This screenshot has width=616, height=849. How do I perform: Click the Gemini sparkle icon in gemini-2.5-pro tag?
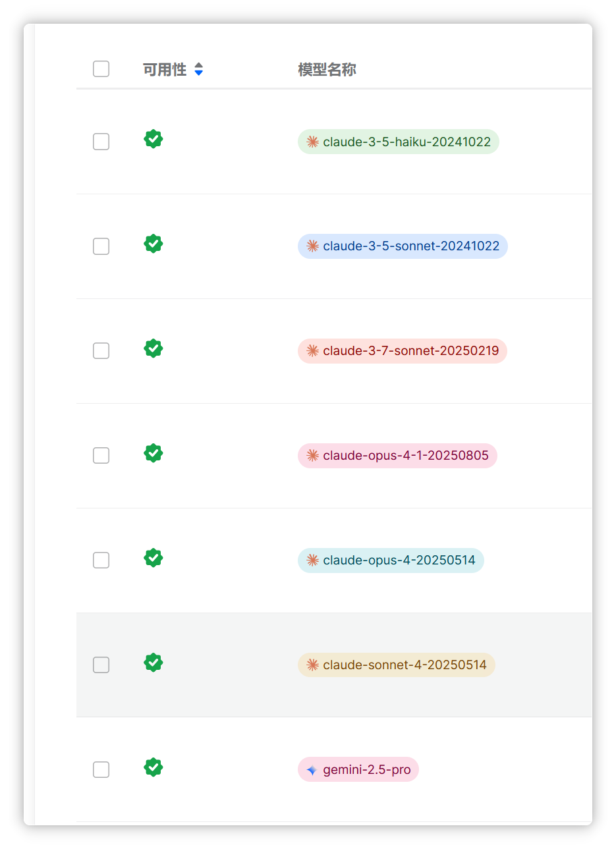tap(312, 770)
